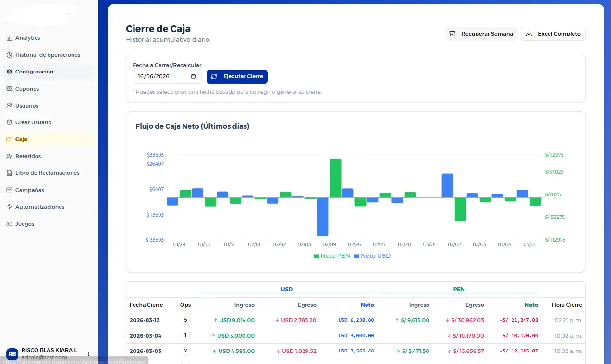Click ops count badge 5
The width and height of the screenshot is (611, 364).
coord(185,320)
